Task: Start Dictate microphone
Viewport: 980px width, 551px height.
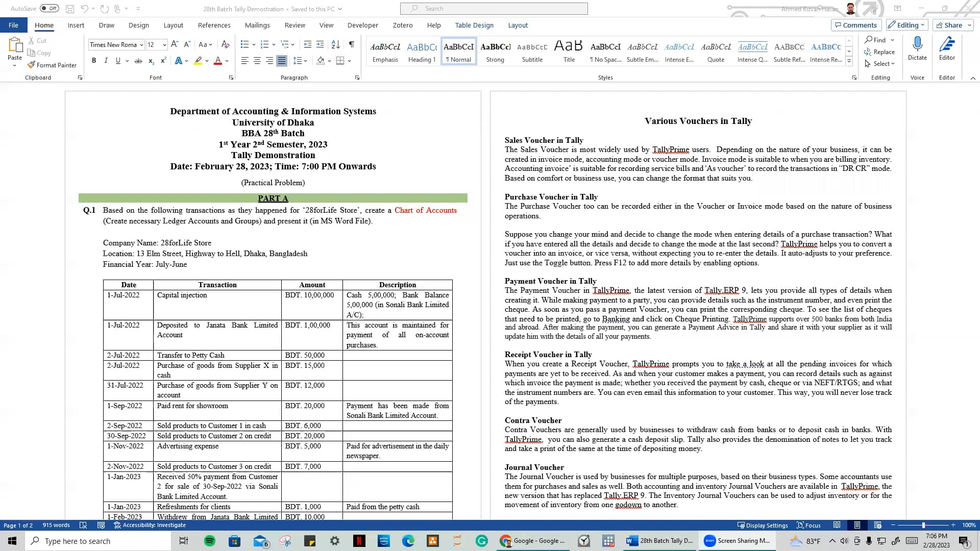Action: pyautogui.click(x=917, y=48)
